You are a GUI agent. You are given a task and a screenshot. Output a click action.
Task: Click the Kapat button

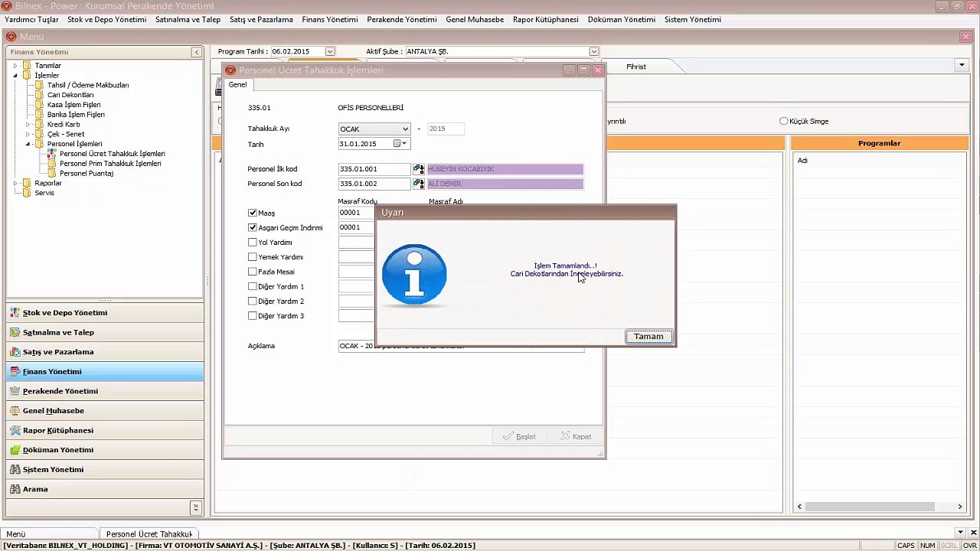coord(576,436)
